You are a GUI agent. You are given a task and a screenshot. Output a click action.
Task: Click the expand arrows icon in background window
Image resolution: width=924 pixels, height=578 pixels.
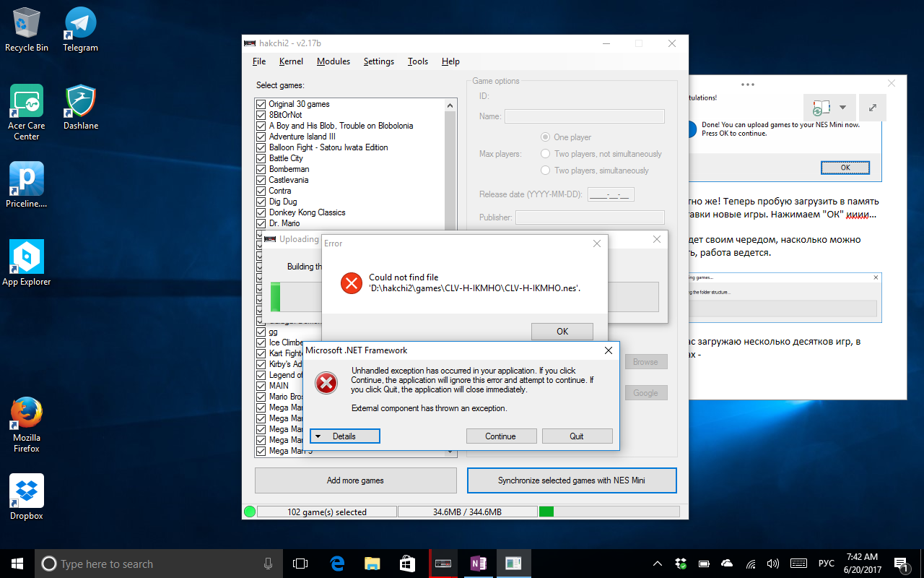pos(873,108)
